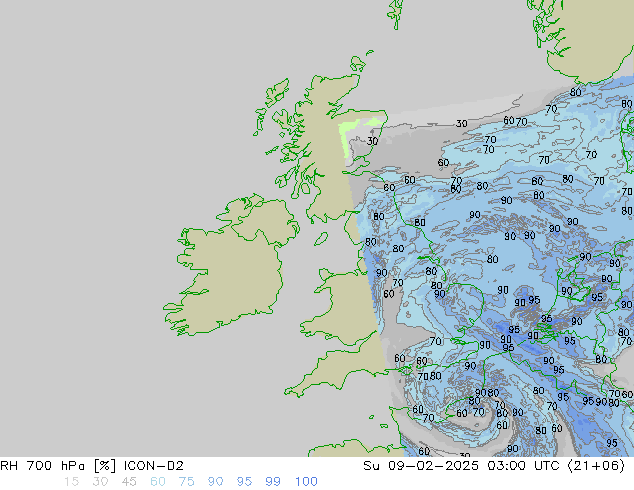Select the 90 value in the bottom legend
The width and height of the screenshot is (634, 490).
click(x=215, y=482)
